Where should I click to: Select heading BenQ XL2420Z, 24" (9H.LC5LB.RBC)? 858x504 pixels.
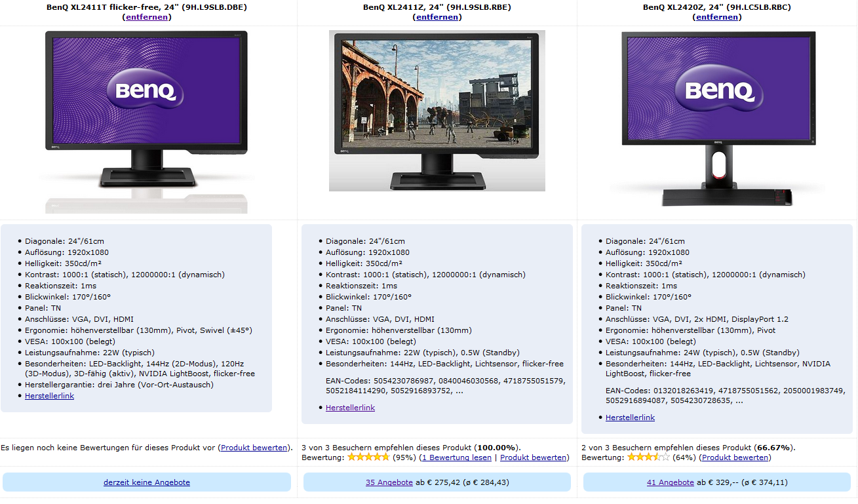coord(717,7)
